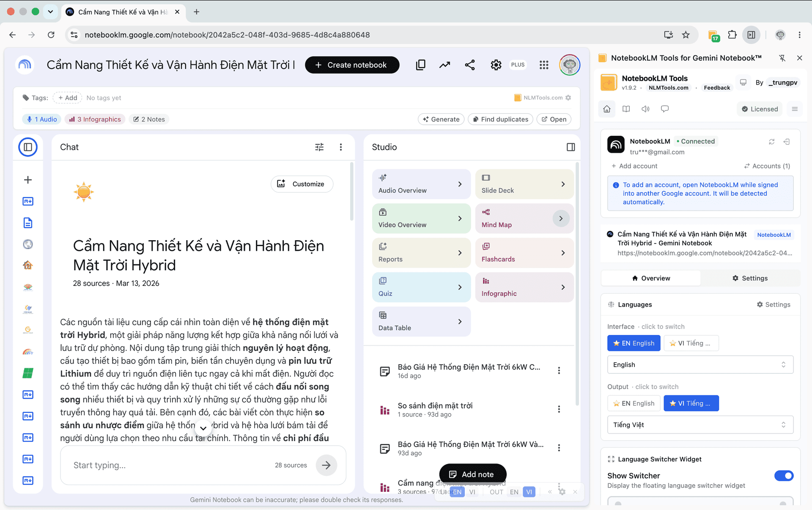Screen dimensions: 812x510
Task: Filter by 1 Audio chip
Action: (x=41, y=119)
